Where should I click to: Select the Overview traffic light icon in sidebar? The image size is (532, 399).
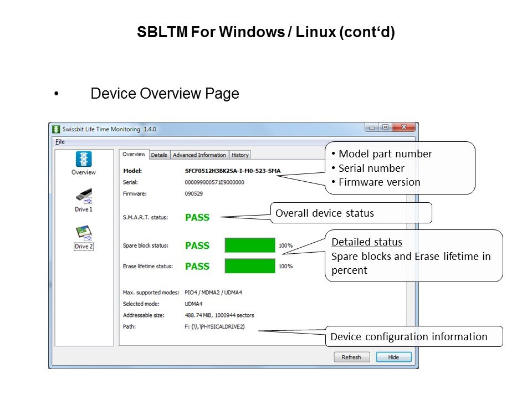[x=84, y=160]
